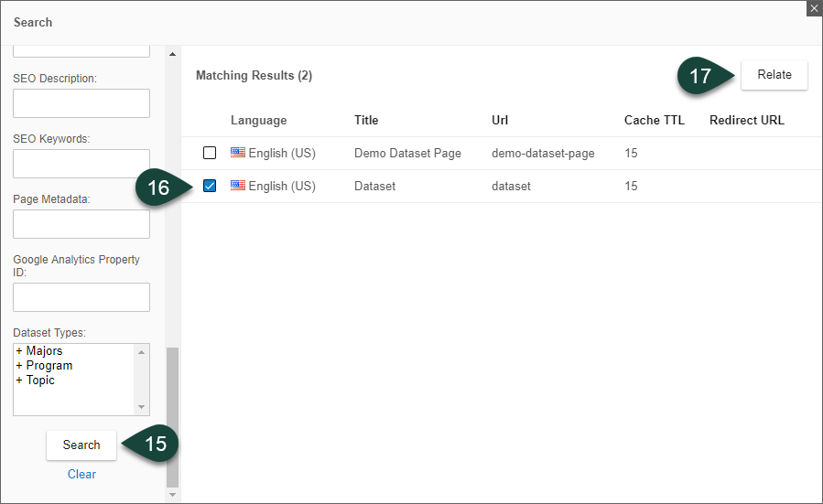Screen dimensions: 823x504
Task: Select the Page Metadata input box
Action: point(81,224)
